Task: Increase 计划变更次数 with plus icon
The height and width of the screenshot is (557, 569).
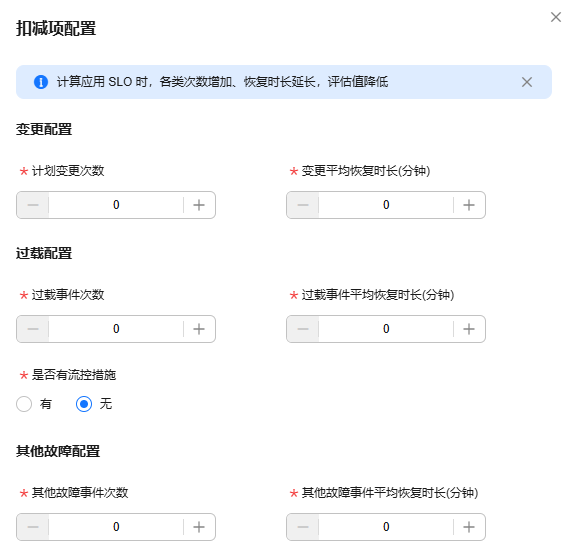Action: [199, 205]
